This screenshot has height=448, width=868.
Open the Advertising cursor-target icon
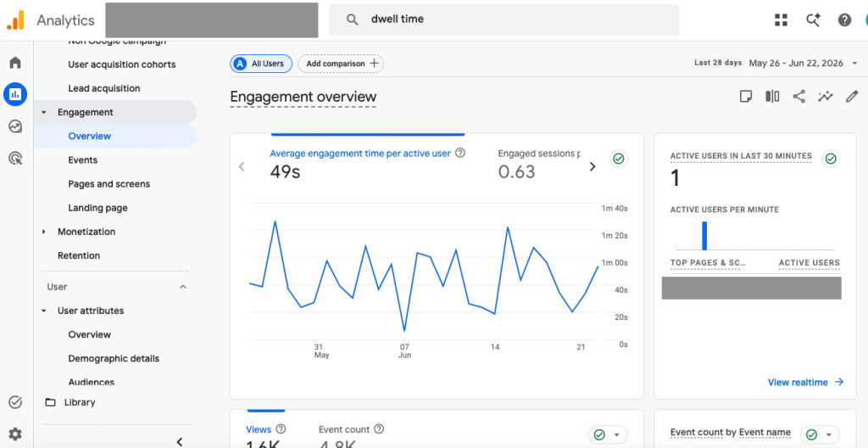click(x=15, y=159)
